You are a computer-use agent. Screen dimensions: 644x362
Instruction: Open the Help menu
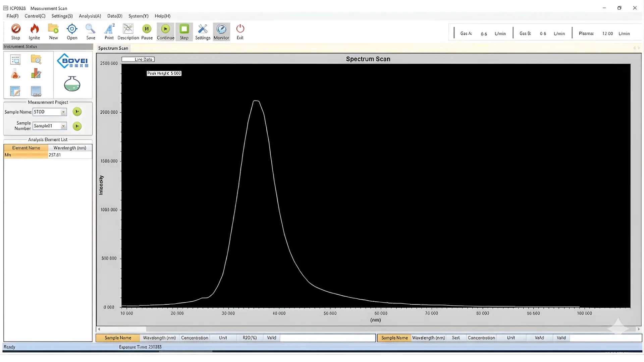tap(163, 16)
